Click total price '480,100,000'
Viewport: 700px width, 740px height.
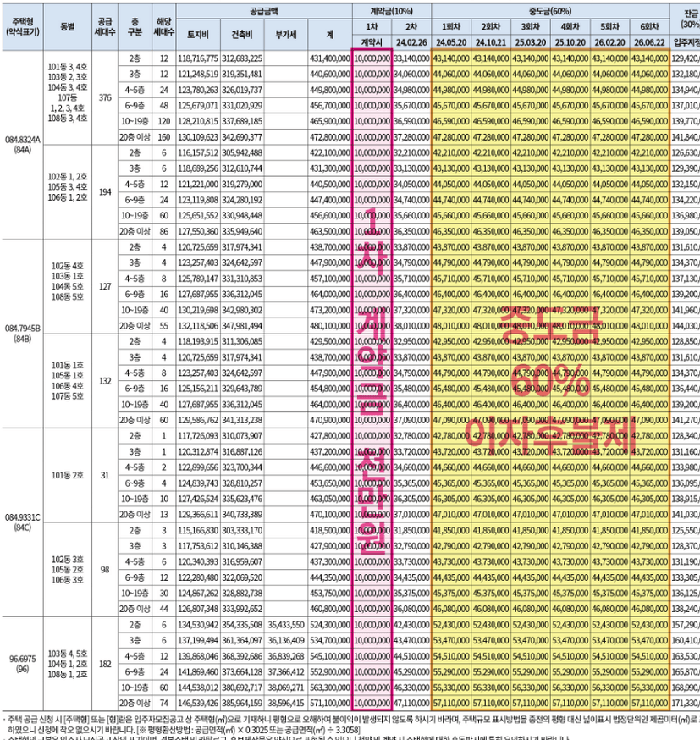(x=330, y=326)
